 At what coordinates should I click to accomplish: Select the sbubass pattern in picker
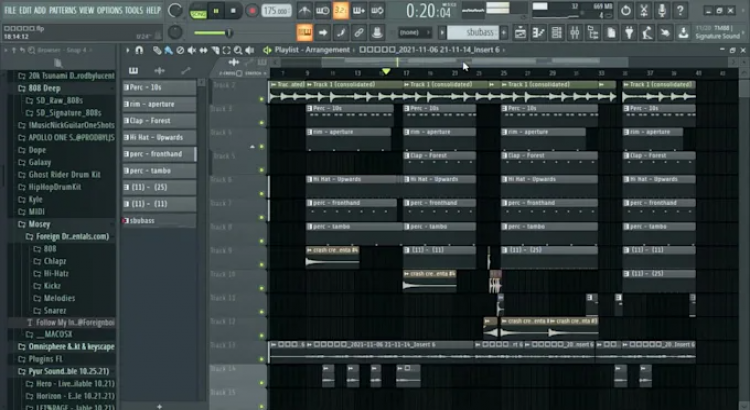[159, 221]
